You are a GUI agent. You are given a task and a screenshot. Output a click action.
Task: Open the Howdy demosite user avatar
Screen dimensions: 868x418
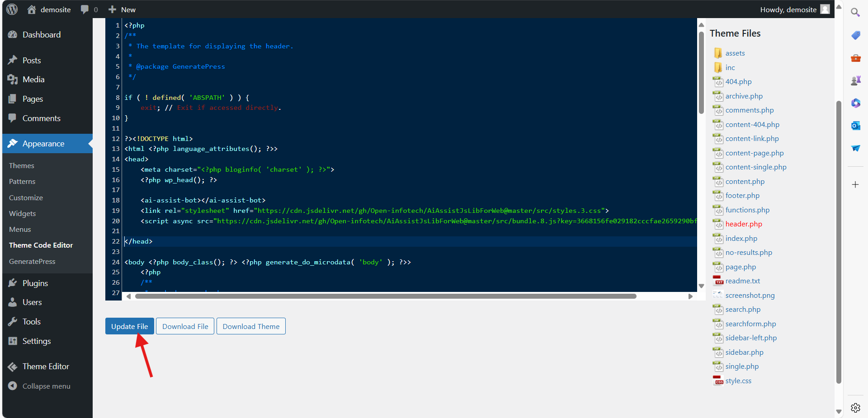coord(825,9)
